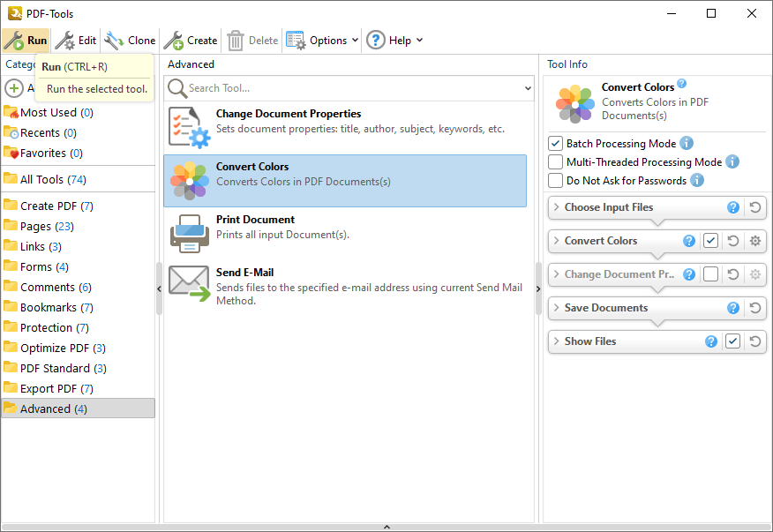Toggle Batch Processing Mode checkbox
773x532 pixels.
point(556,144)
